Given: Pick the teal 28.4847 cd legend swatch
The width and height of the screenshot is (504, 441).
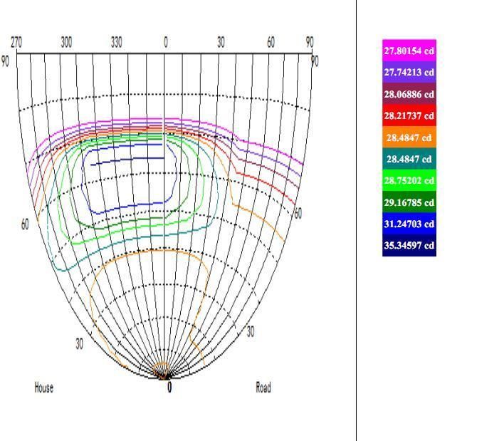Looking at the screenshot, I should (409, 159).
